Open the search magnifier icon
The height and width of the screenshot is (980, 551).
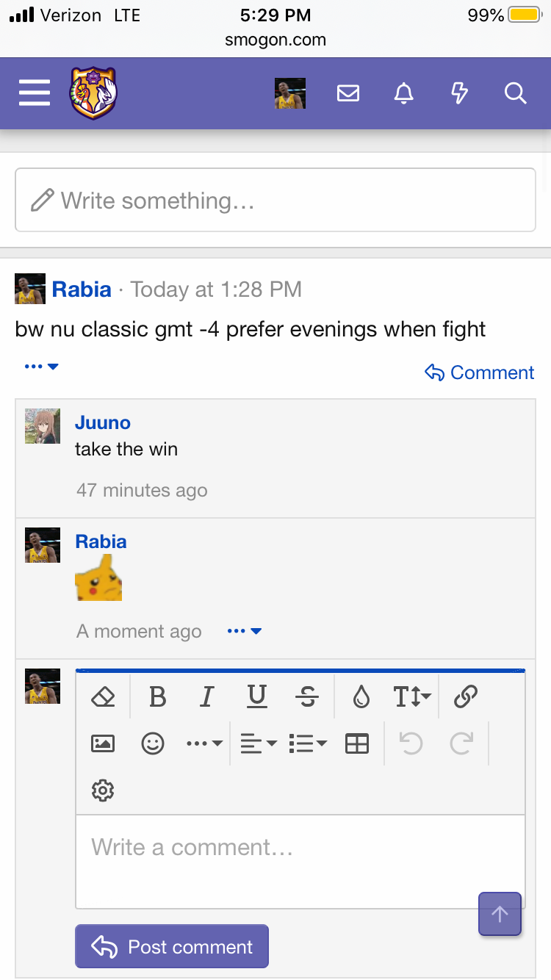(x=515, y=93)
